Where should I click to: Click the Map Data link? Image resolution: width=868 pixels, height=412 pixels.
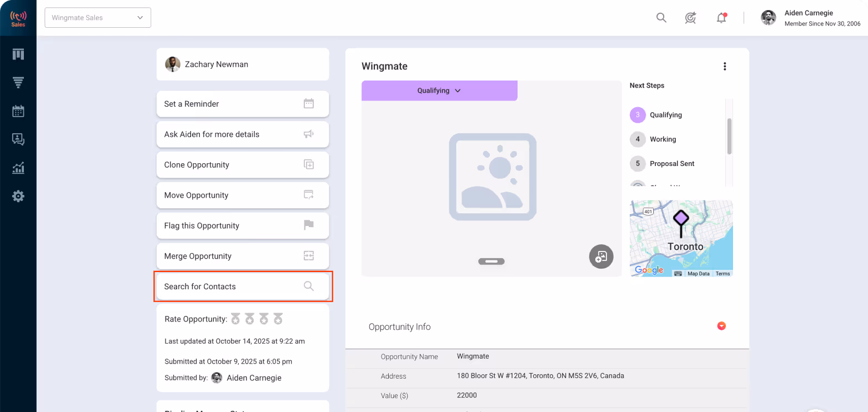[x=699, y=274]
